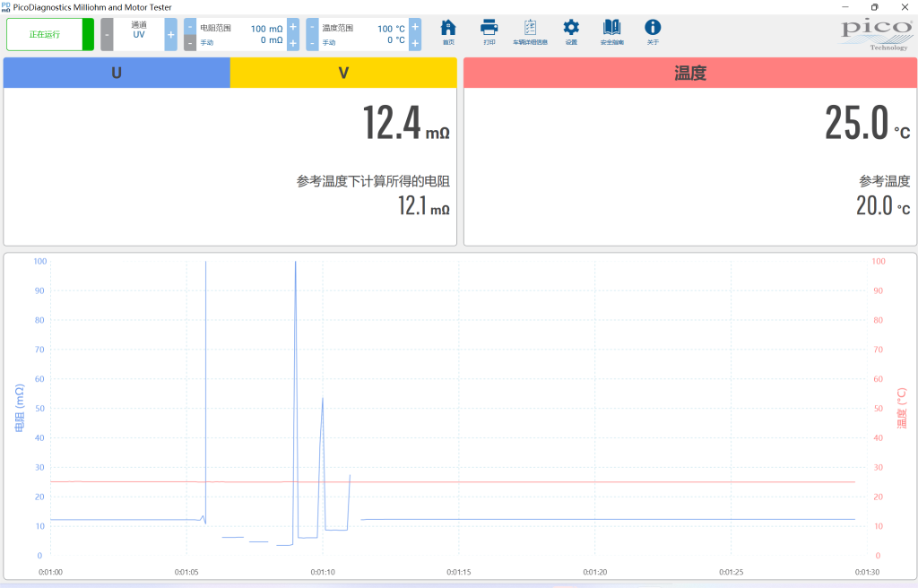Lower temperature range lower limit 0 °C
The width and height of the screenshot is (918, 588).
(312, 43)
